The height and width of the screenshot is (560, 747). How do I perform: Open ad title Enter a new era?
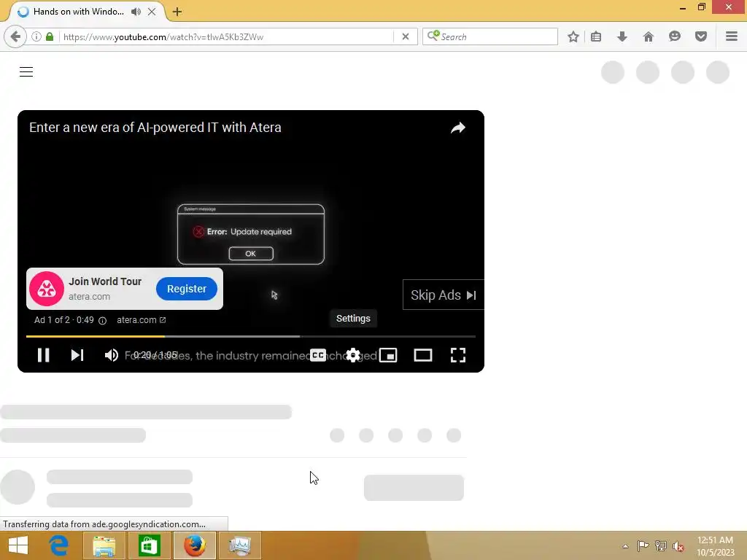pos(155,128)
